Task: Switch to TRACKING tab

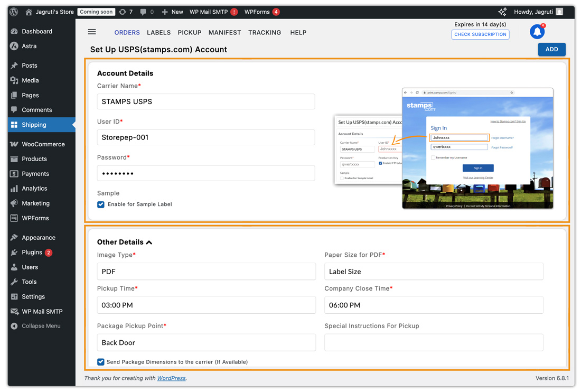Action: click(x=265, y=33)
